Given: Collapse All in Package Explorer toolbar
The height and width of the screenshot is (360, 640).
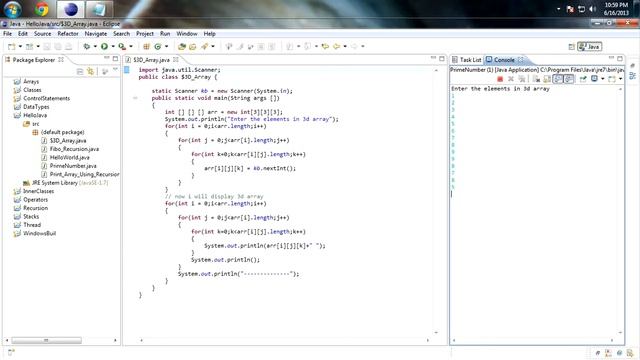Looking at the screenshot, I should click(80, 71).
